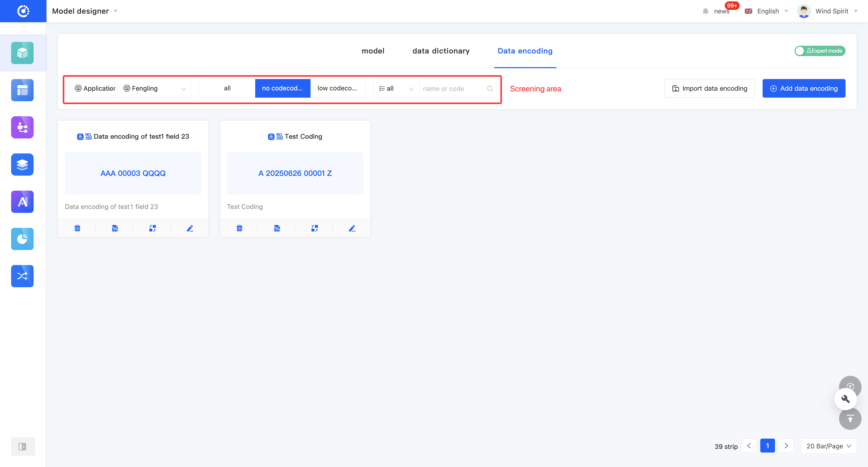Open the teal cube model sidebar icon

pyautogui.click(x=22, y=53)
